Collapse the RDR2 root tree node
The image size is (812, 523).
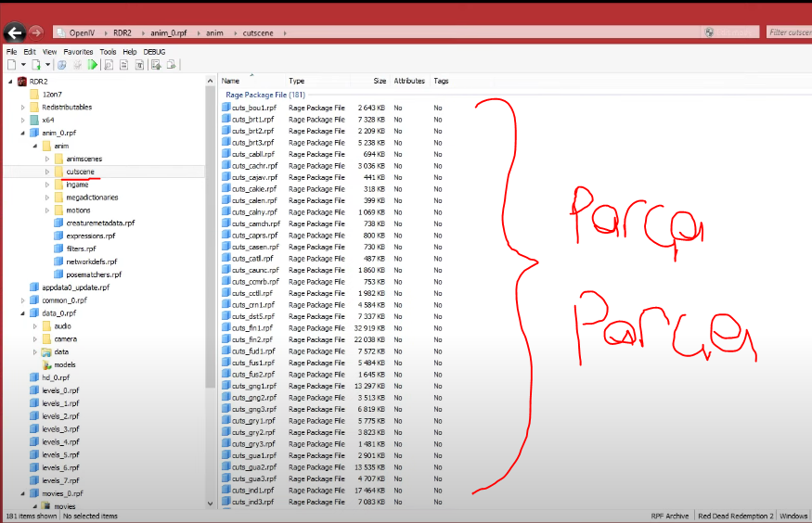pyautogui.click(x=10, y=82)
